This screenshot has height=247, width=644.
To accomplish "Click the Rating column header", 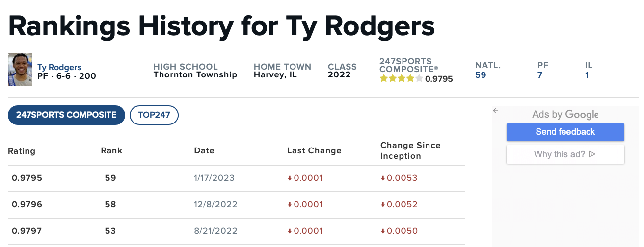I will click(22, 151).
